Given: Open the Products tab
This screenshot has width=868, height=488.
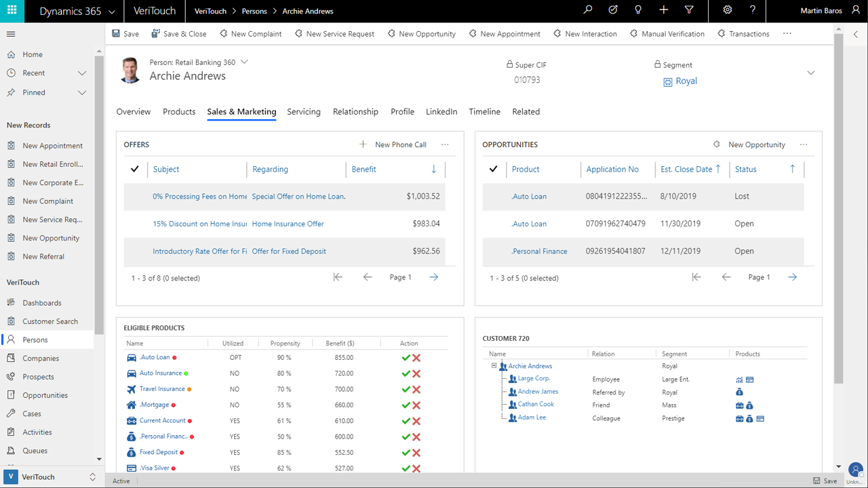Looking at the screenshot, I should click(179, 112).
